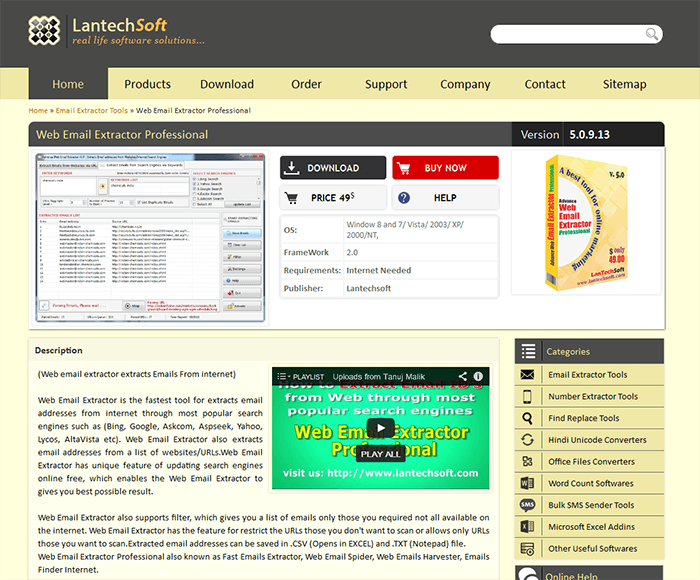Open the Products menu
This screenshot has width=700, height=580.
point(147,84)
